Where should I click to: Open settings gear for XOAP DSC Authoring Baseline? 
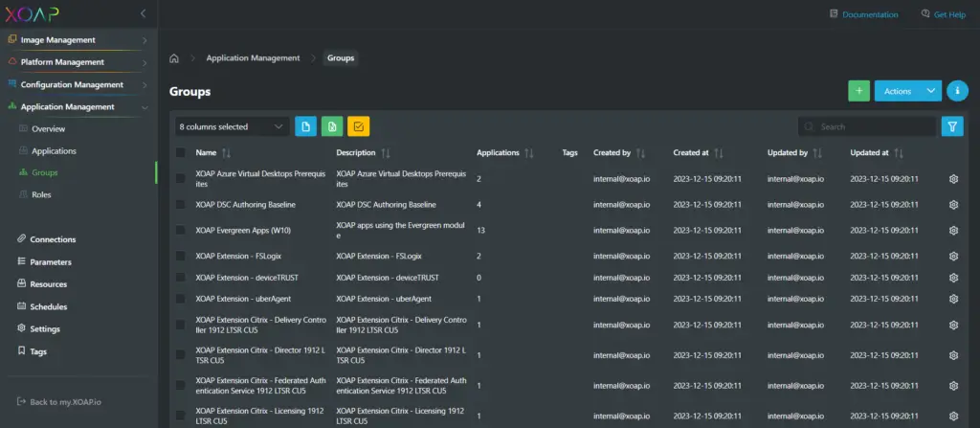(x=953, y=205)
